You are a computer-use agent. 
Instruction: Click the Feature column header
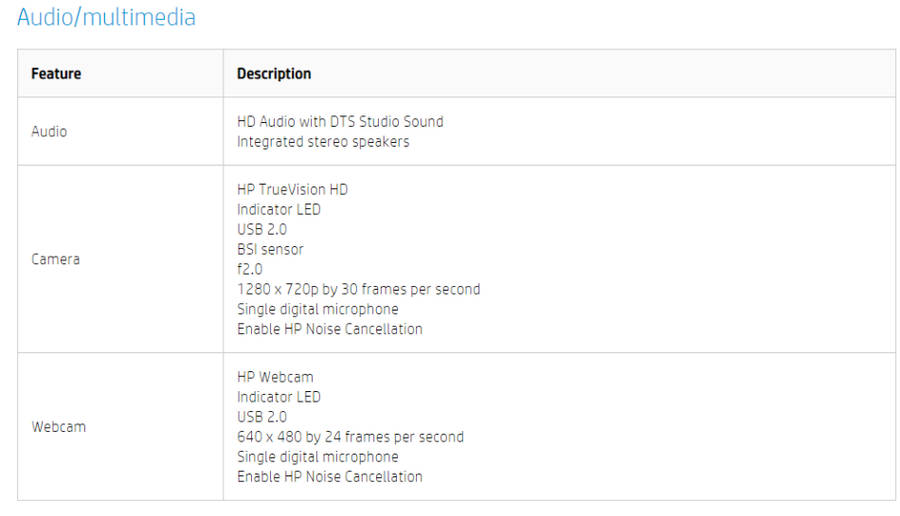pyautogui.click(x=56, y=74)
